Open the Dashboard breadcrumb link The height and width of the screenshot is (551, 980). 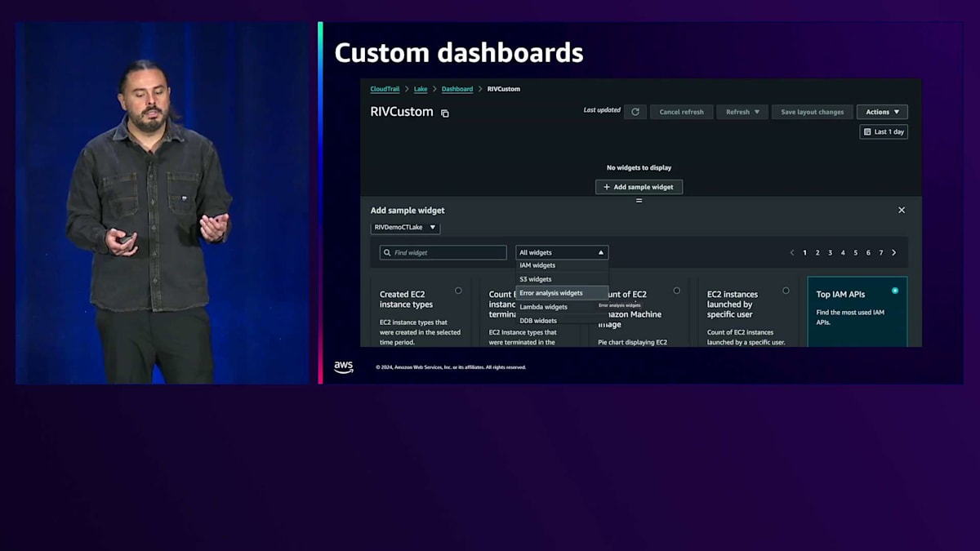point(457,89)
